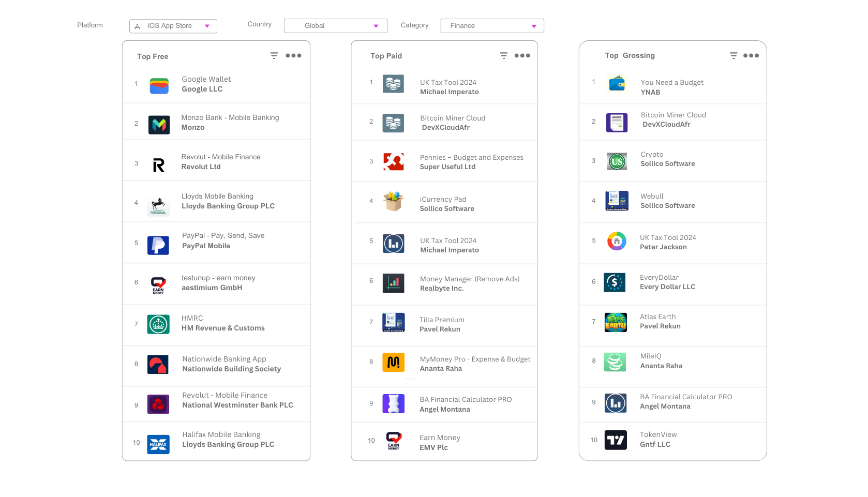Click publisher name Super Useful Ltd
Screen dimensions: 868x497
click(447, 167)
